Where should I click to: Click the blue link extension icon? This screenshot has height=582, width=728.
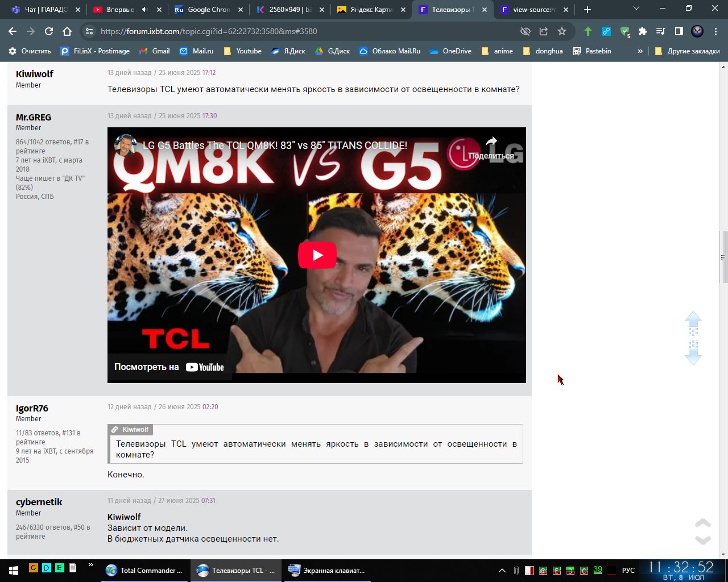[x=606, y=31]
